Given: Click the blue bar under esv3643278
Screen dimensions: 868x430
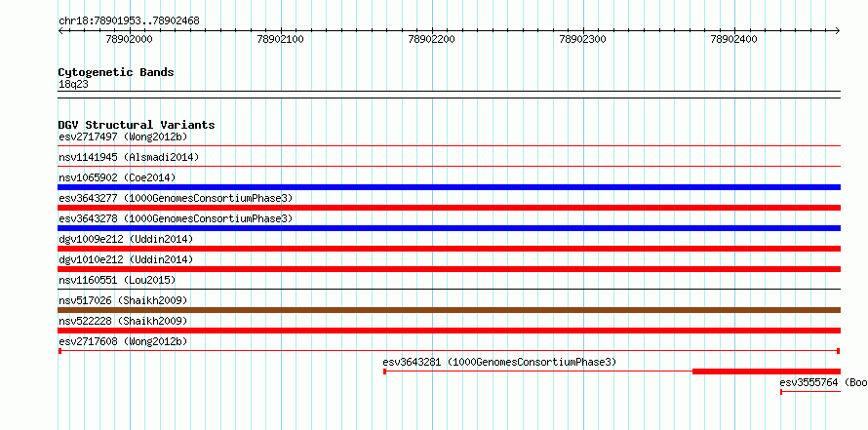Looking at the screenshot, I should pos(450,228).
